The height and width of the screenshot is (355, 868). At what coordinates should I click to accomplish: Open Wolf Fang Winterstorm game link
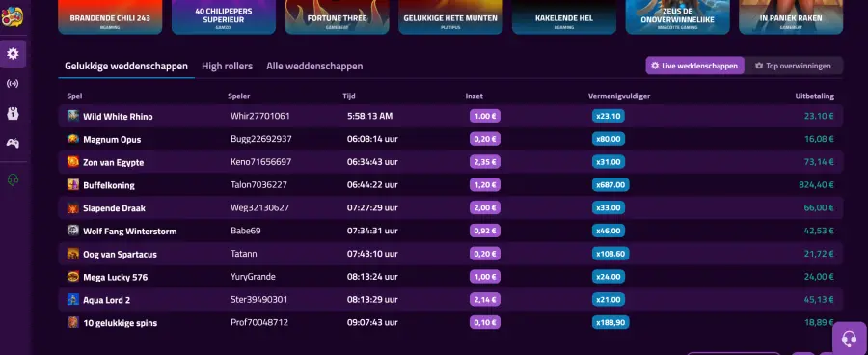click(x=130, y=232)
